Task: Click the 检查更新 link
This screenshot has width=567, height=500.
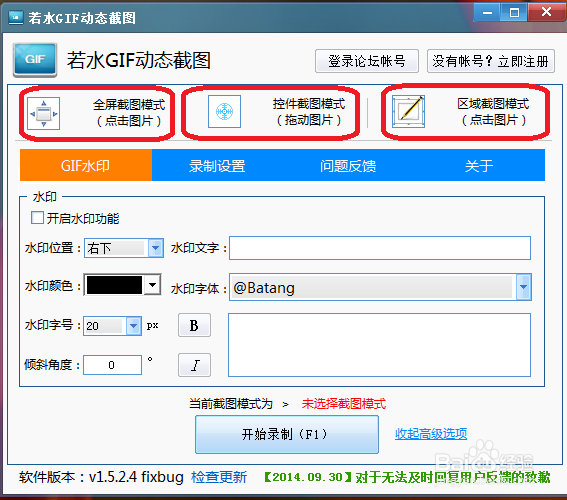Action: coord(219,477)
